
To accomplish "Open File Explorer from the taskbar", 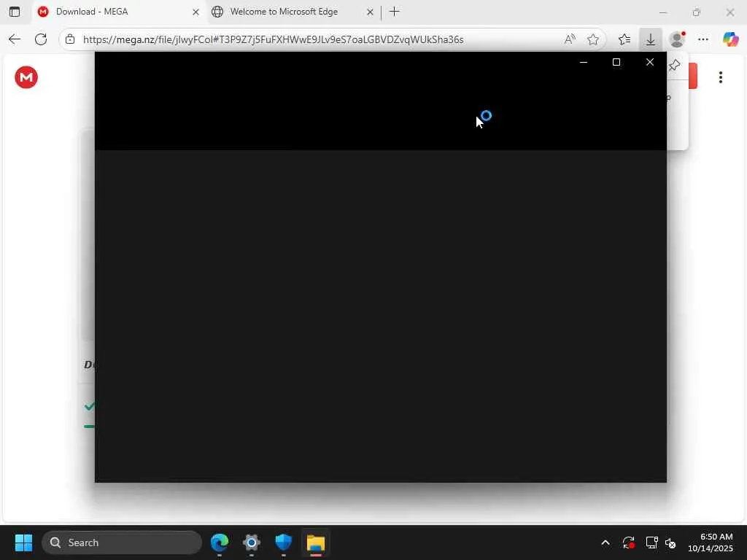I will pos(315,542).
